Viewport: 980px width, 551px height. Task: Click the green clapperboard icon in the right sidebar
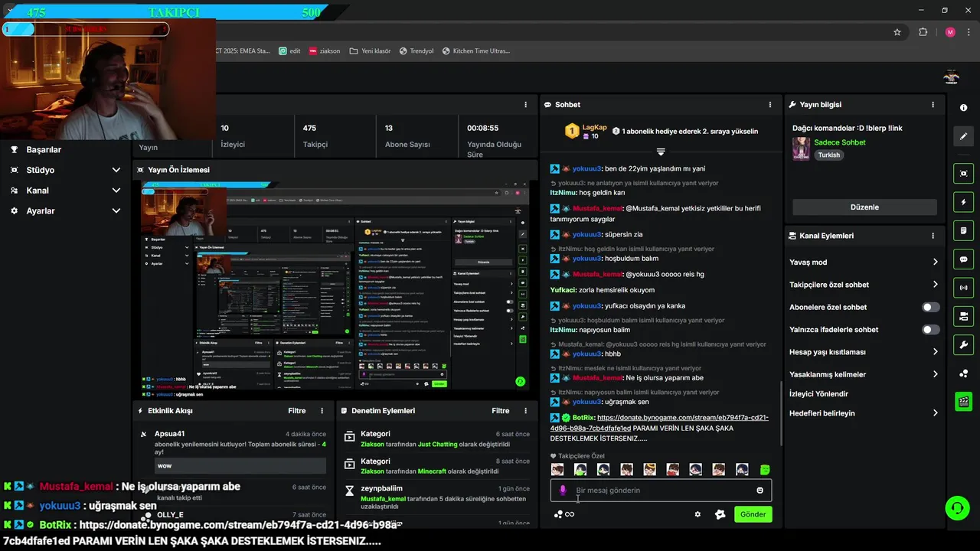tap(963, 401)
